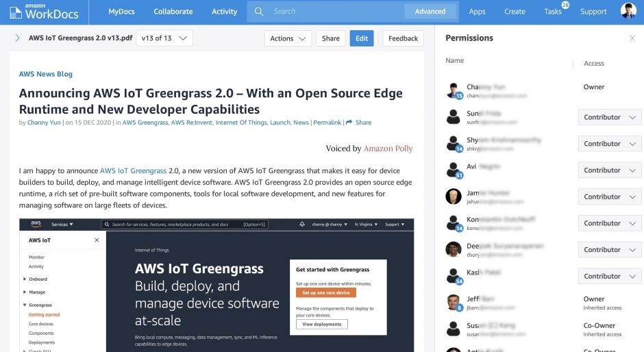
Task: Open the Internet Of Things category link
Action: click(x=241, y=123)
